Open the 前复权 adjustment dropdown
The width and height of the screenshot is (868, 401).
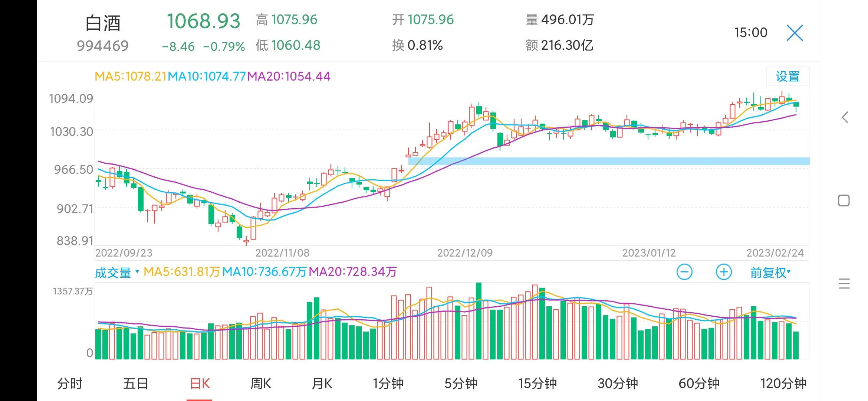(770, 273)
